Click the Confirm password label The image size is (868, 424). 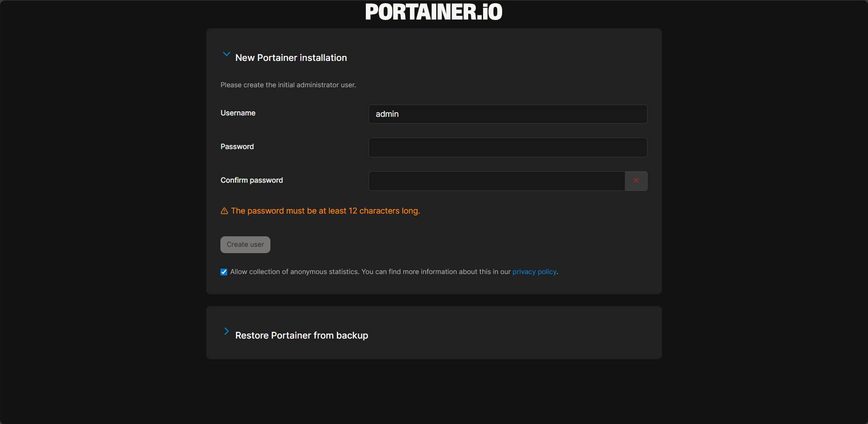coord(252,180)
